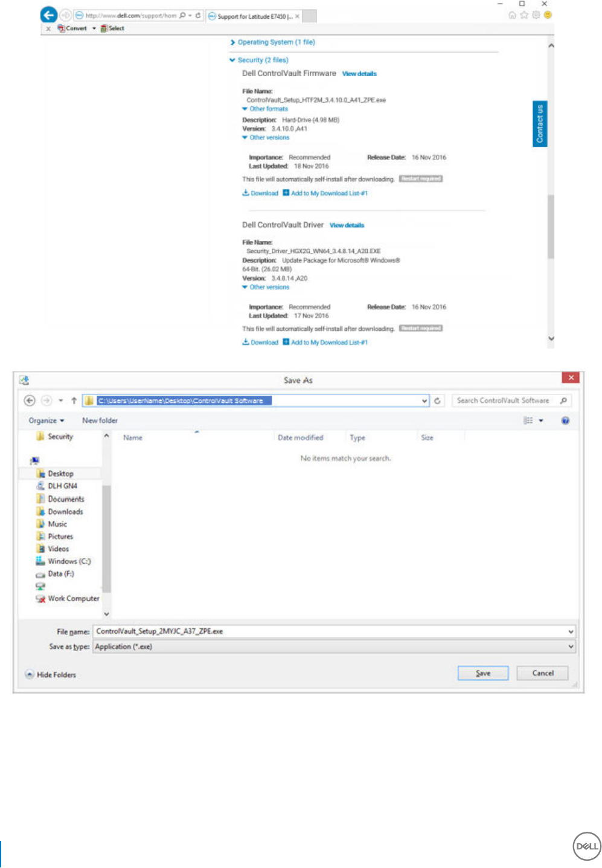Select Downloads in the navigation pane
The width and height of the screenshot is (602, 868).
click(60, 512)
